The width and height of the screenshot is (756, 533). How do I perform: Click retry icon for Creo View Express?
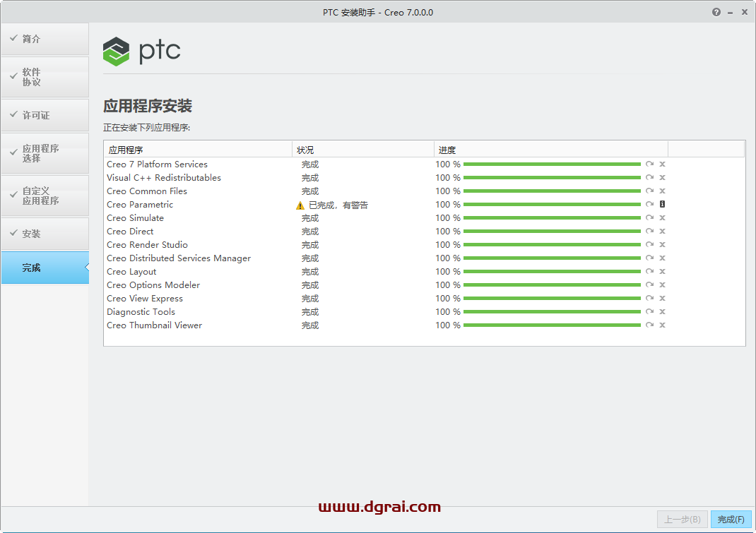pos(649,299)
